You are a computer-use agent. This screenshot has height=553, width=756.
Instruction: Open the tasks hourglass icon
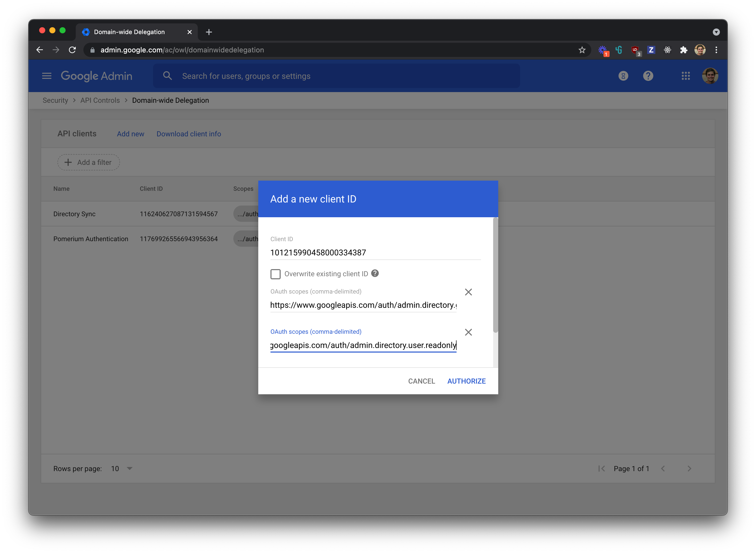click(x=623, y=76)
